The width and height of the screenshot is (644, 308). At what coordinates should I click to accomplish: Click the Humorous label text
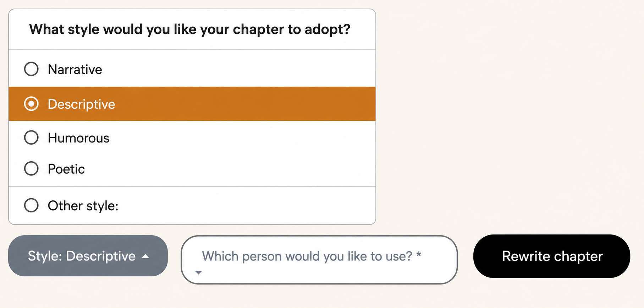pos(78,138)
